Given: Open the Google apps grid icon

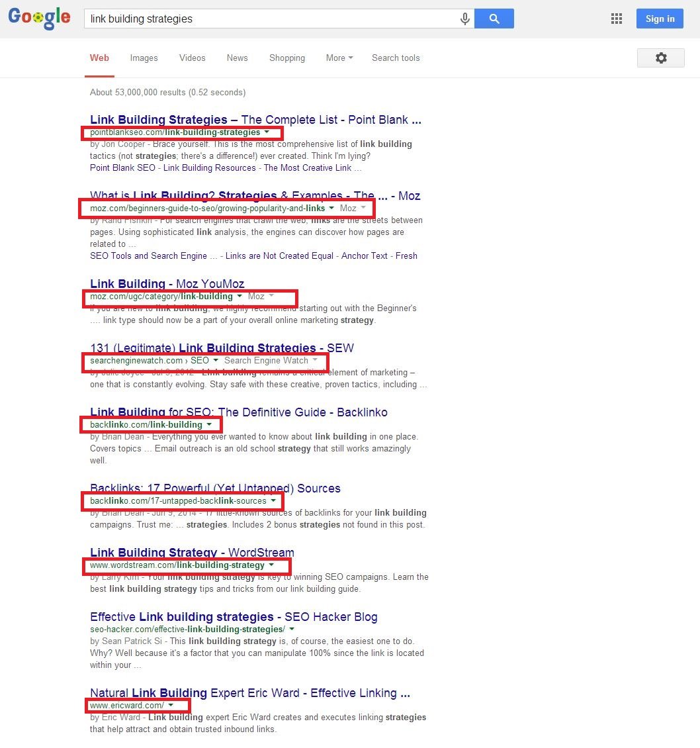Looking at the screenshot, I should 616,19.
